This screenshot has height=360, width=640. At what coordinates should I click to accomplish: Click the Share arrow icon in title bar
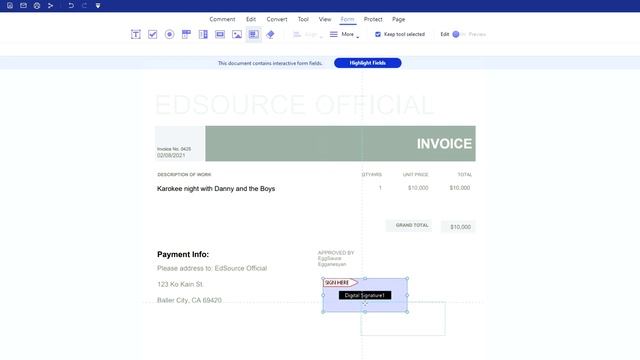click(x=50, y=5)
